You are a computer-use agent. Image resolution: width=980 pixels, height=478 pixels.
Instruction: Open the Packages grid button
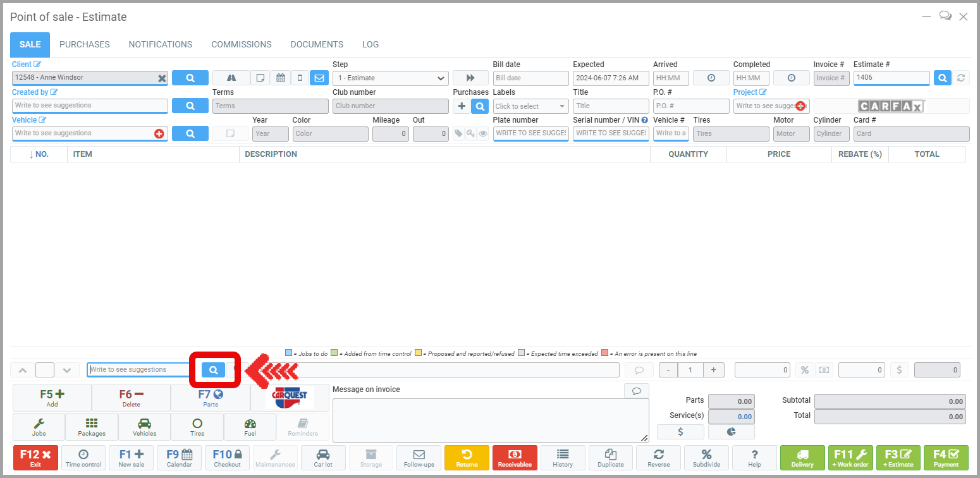(x=92, y=427)
